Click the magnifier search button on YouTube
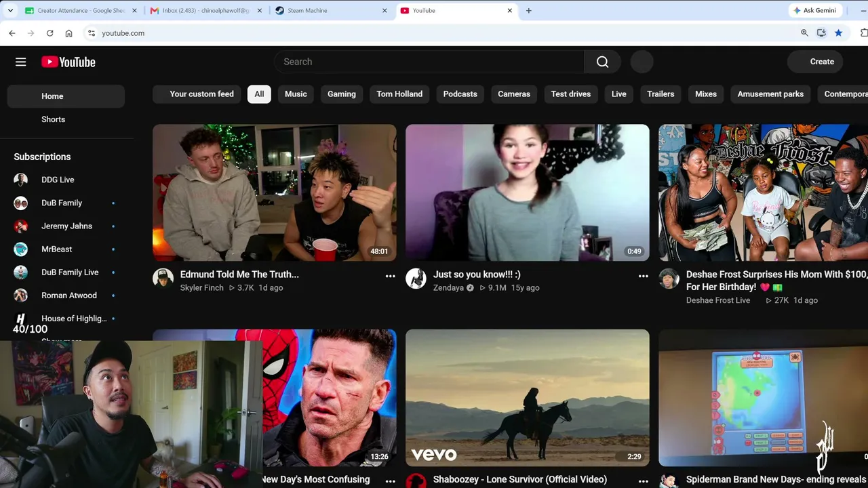The height and width of the screenshot is (488, 868). pos(602,62)
